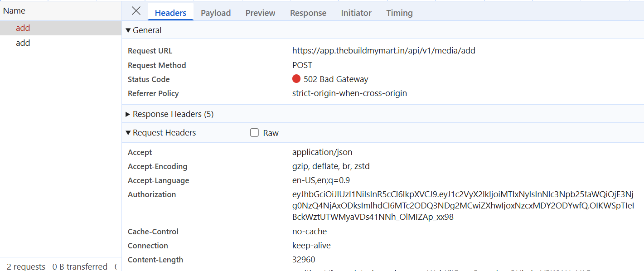Select the Response tab

pos(308,13)
